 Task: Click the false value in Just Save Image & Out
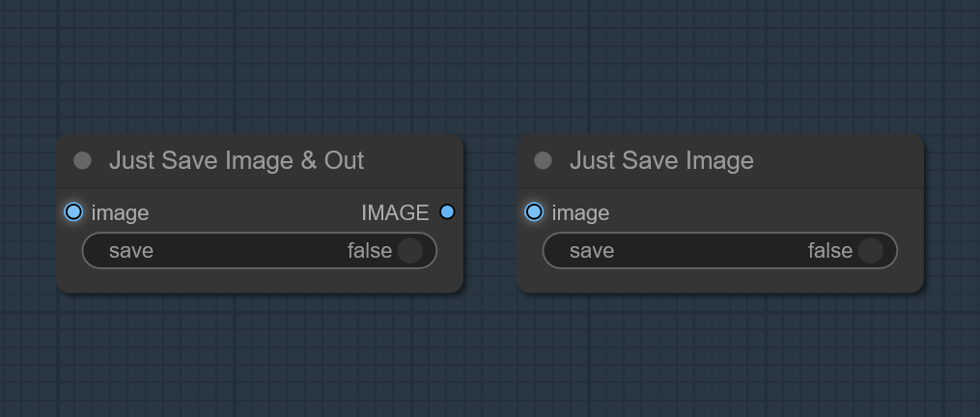(370, 251)
